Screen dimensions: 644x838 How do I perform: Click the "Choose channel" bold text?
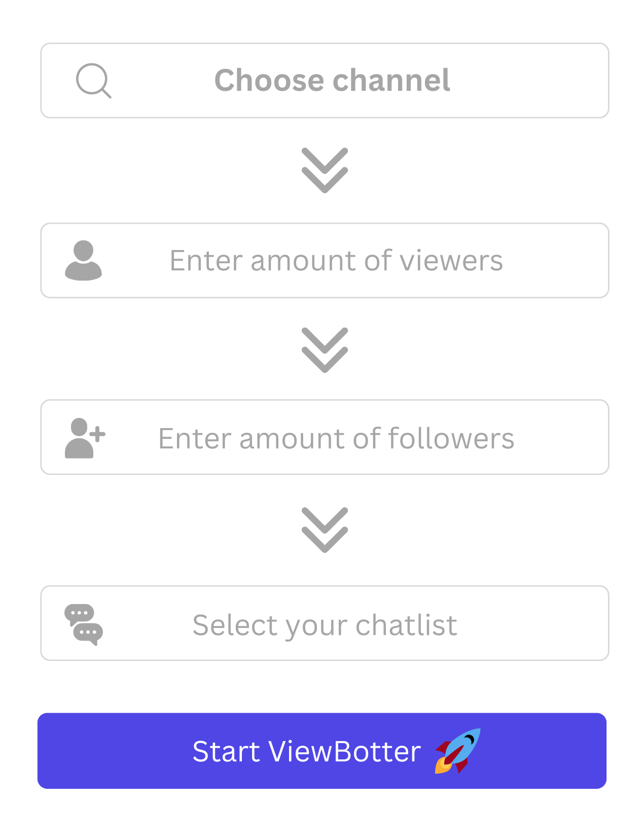332,80
